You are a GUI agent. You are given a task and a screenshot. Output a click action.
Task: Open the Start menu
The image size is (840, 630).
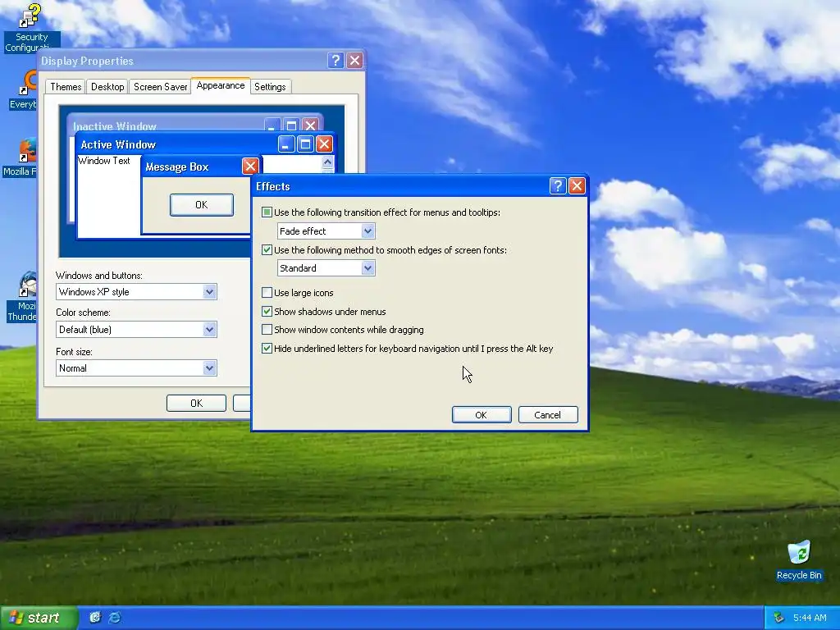coord(38,618)
